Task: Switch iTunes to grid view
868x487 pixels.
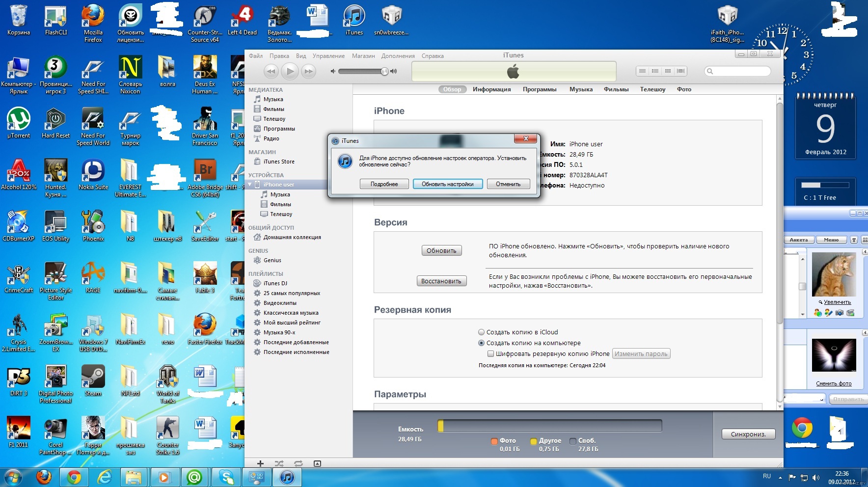Action: 668,71
